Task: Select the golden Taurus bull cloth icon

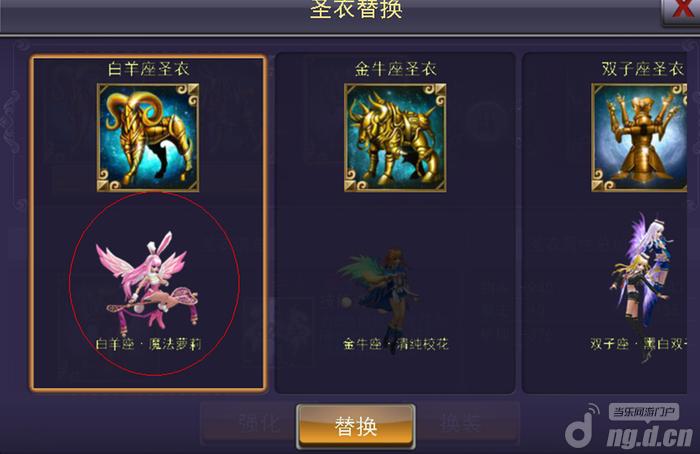Action: pos(395,137)
